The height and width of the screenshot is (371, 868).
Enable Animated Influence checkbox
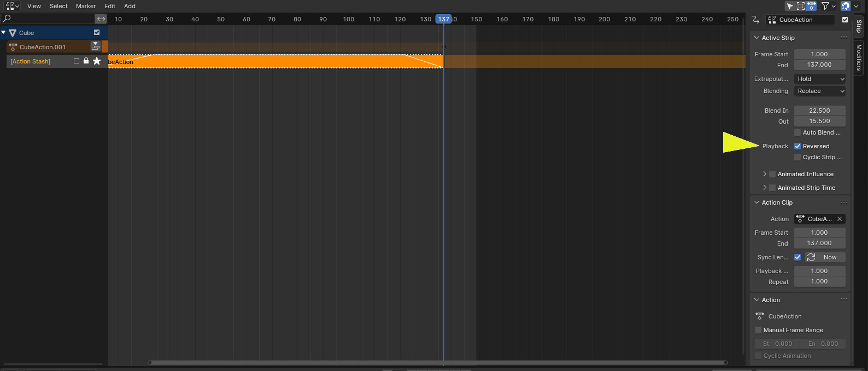pos(772,174)
